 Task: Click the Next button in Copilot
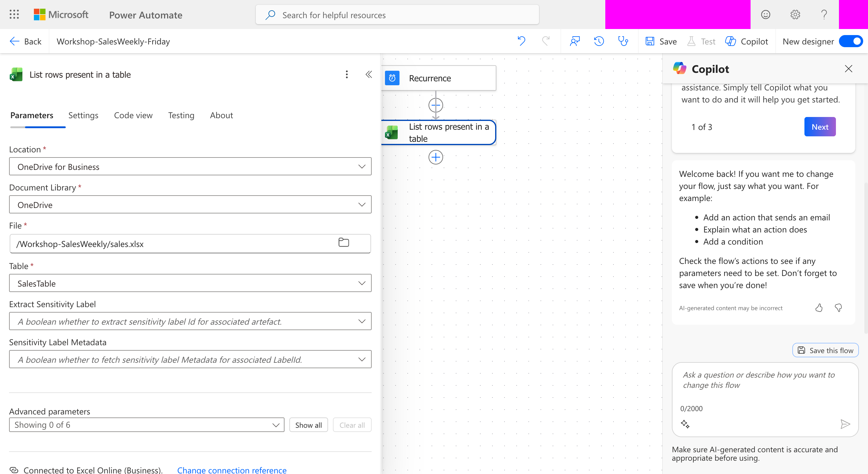(x=820, y=127)
